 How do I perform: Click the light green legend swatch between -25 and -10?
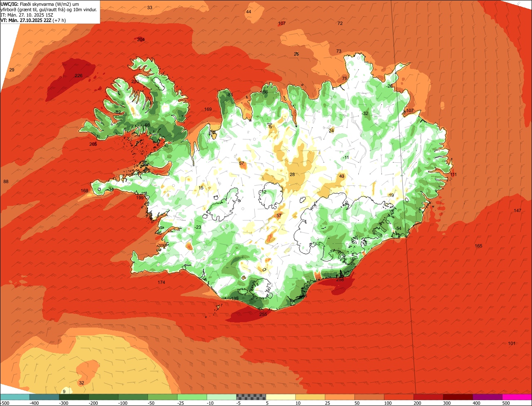click(x=192, y=396)
